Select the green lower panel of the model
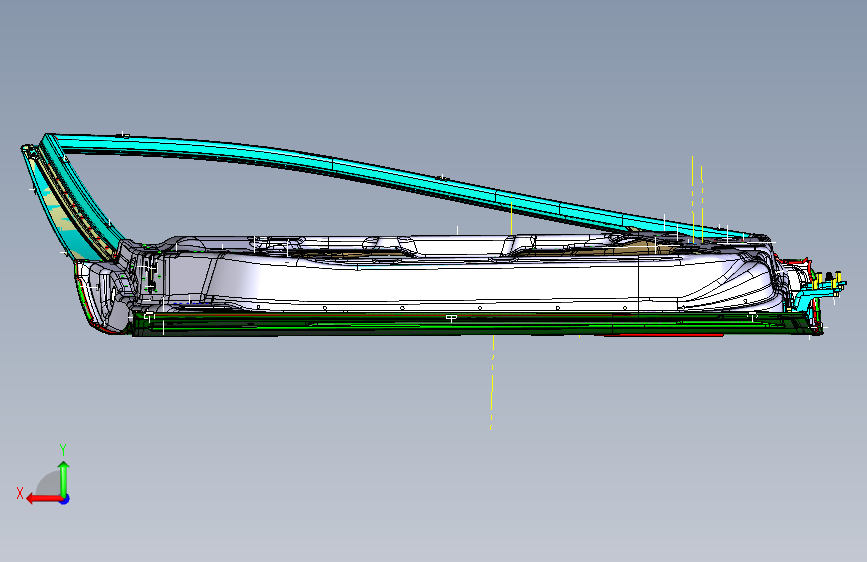Image resolution: width=867 pixels, height=562 pixels. [470, 325]
